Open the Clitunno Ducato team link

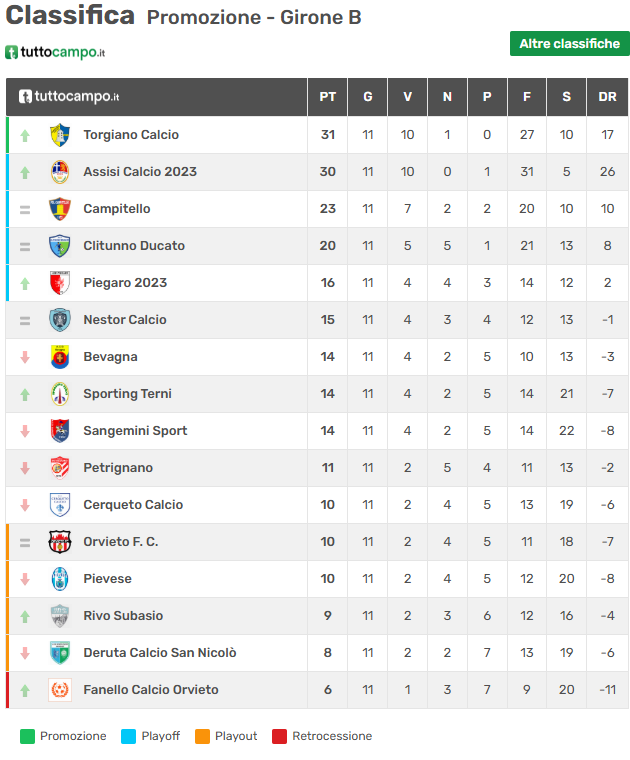pyautogui.click(x=134, y=246)
